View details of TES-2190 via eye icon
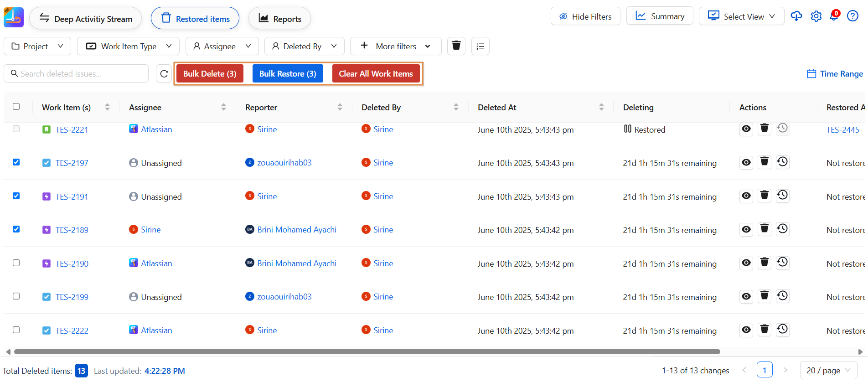868x382 pixels. click(746, 263)
